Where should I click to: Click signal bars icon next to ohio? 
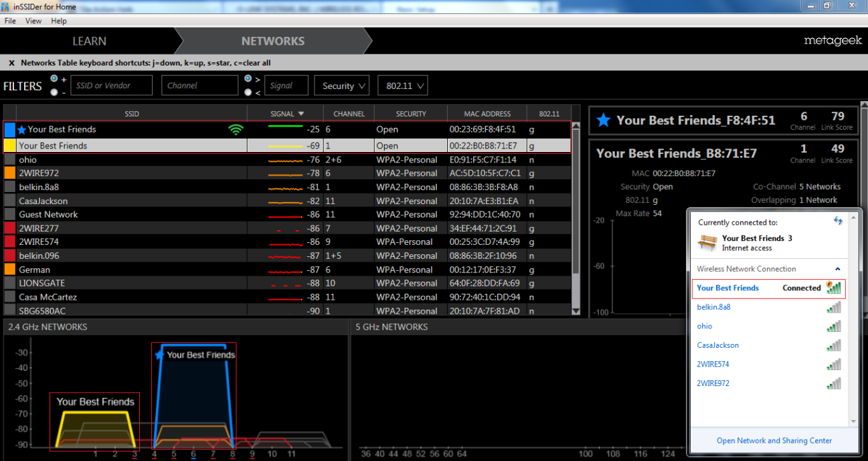click(833, 327)
